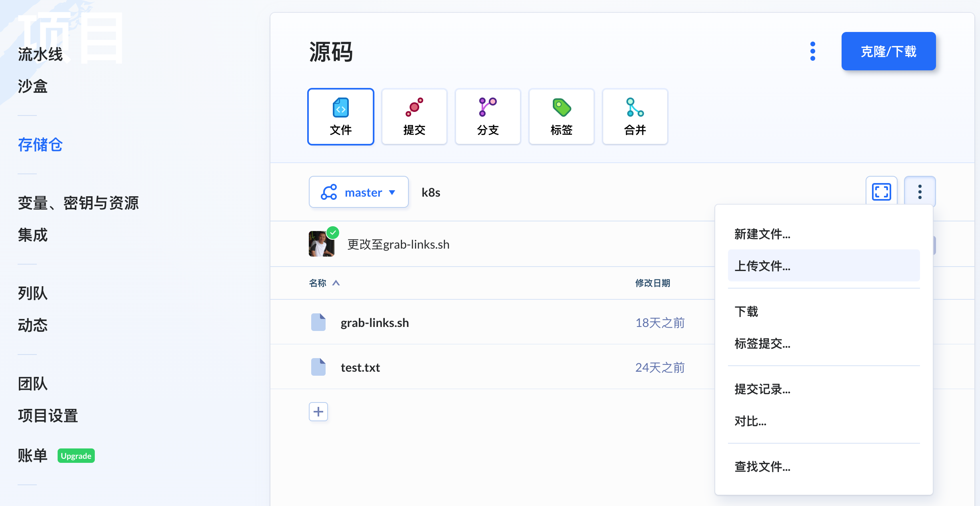Viewport: 980px width, 506px height.
Task: Click the committer avatar thumbnail
Action: [x=321, y=244]
